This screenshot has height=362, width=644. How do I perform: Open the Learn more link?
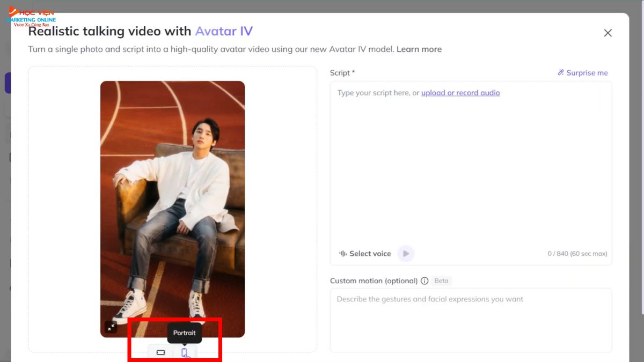[x=419, y=49]
